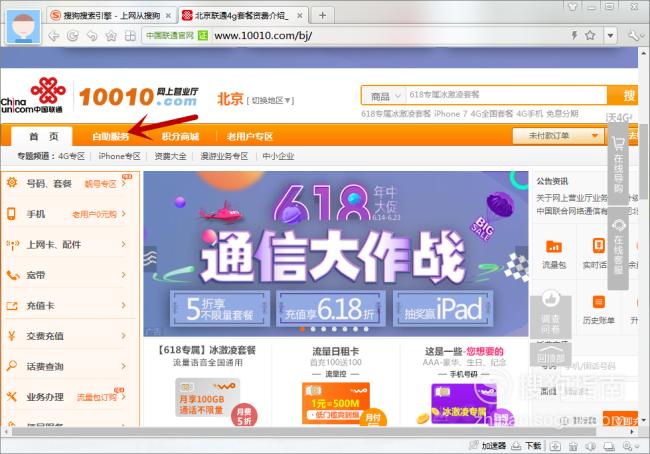Click the 在线客服 headset sidebar icon

619,226
